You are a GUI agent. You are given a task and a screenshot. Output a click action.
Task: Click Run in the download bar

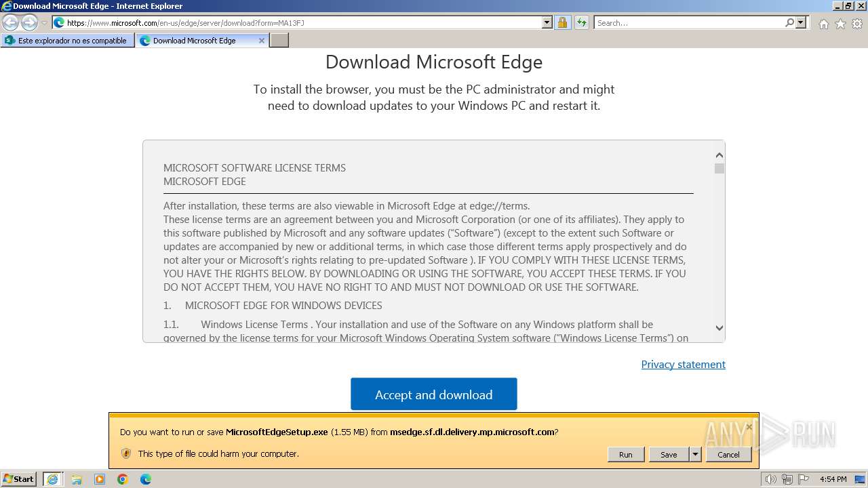click(625, 454)
